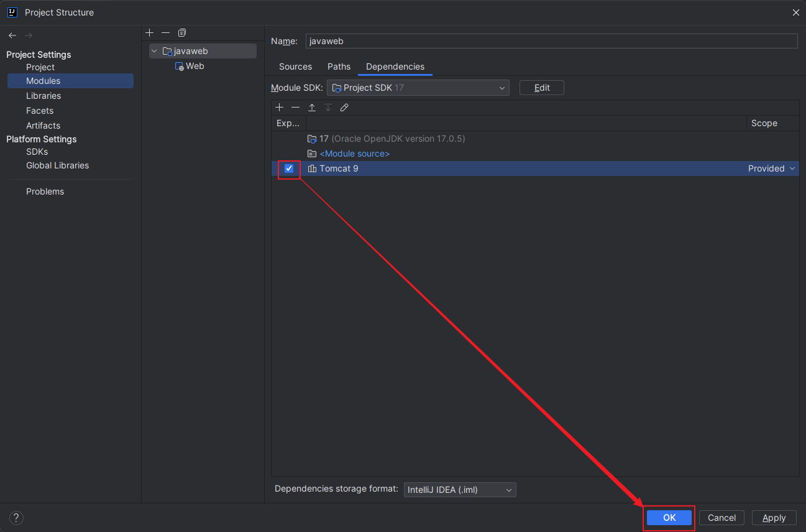Click the Apply button
This screenshot has height=532, width=806.
774,518
